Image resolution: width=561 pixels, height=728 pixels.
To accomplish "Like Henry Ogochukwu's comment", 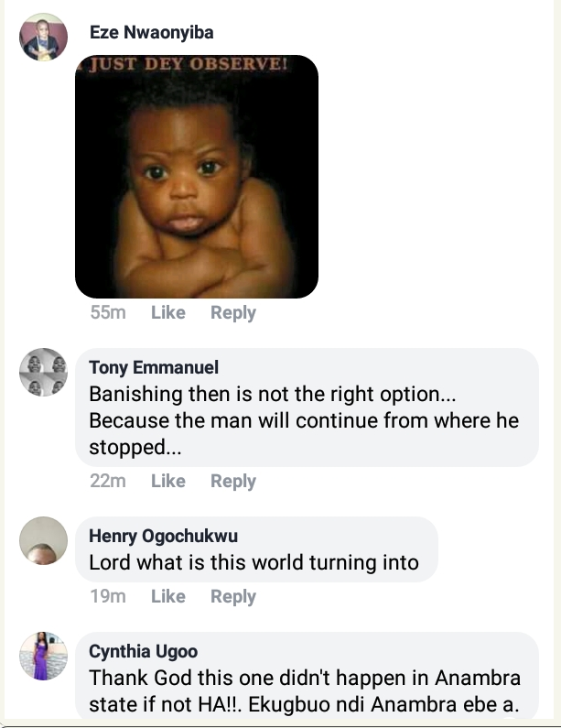I will [x=168, y=597].
